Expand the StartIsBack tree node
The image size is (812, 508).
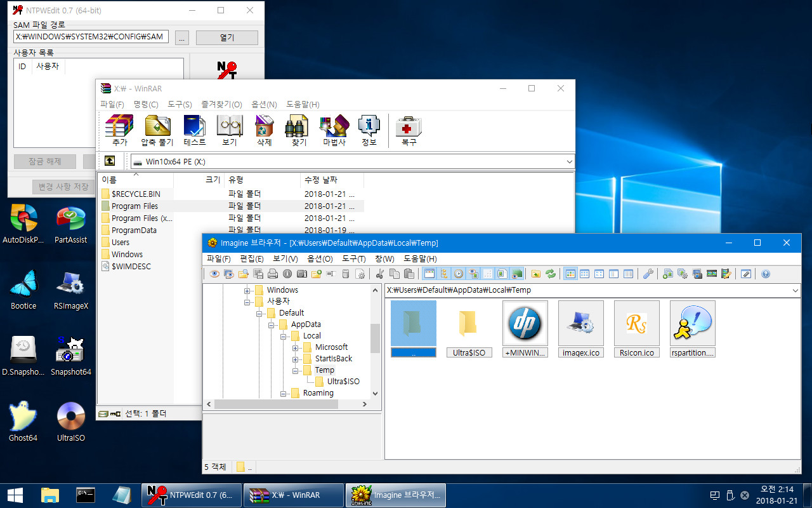pos(296,359)
